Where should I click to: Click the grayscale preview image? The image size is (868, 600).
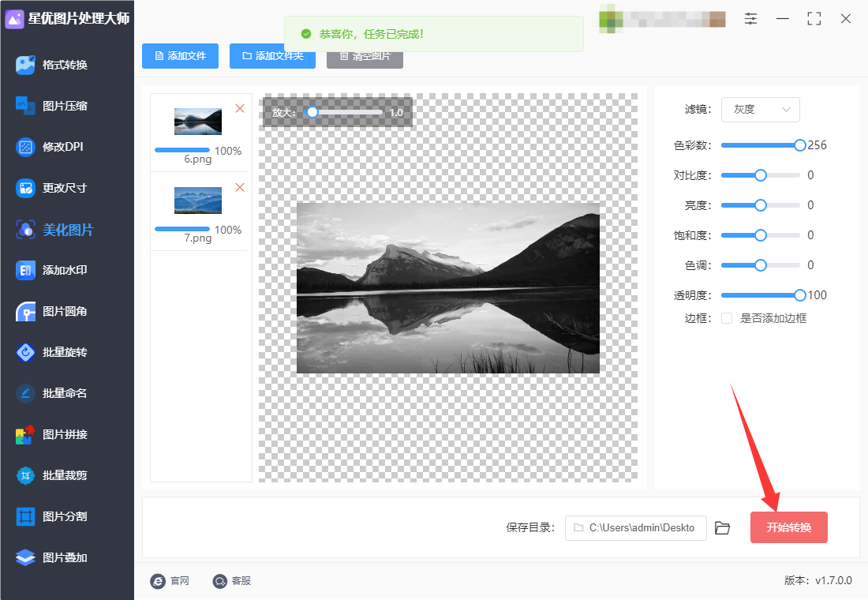point(448,288)
